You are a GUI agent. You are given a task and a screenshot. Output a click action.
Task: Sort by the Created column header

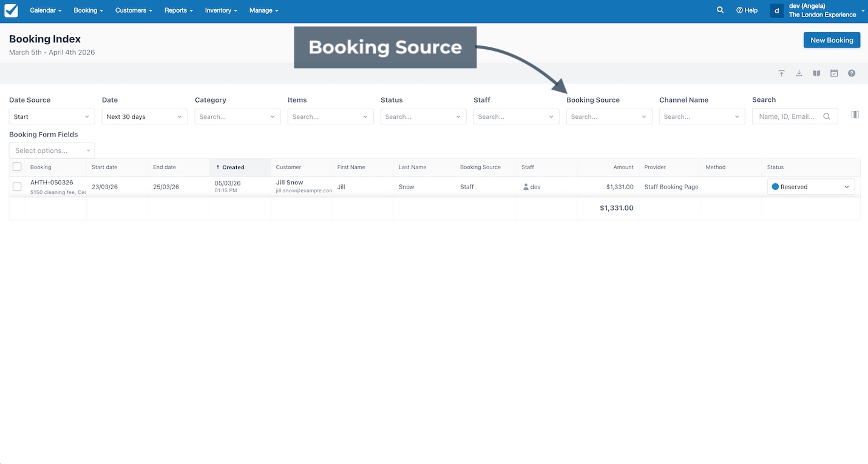pos(239,167)
